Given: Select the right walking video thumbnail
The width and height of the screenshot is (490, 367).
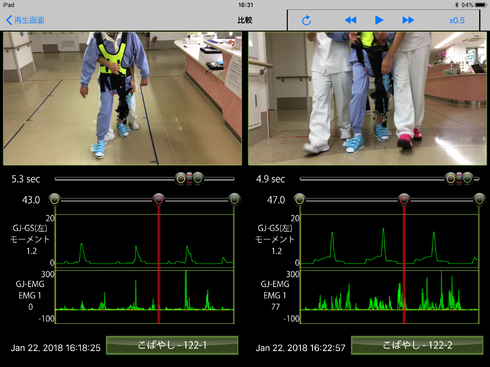Looking at the screenshot, I should pyautogui.click(x=367, y=98).
